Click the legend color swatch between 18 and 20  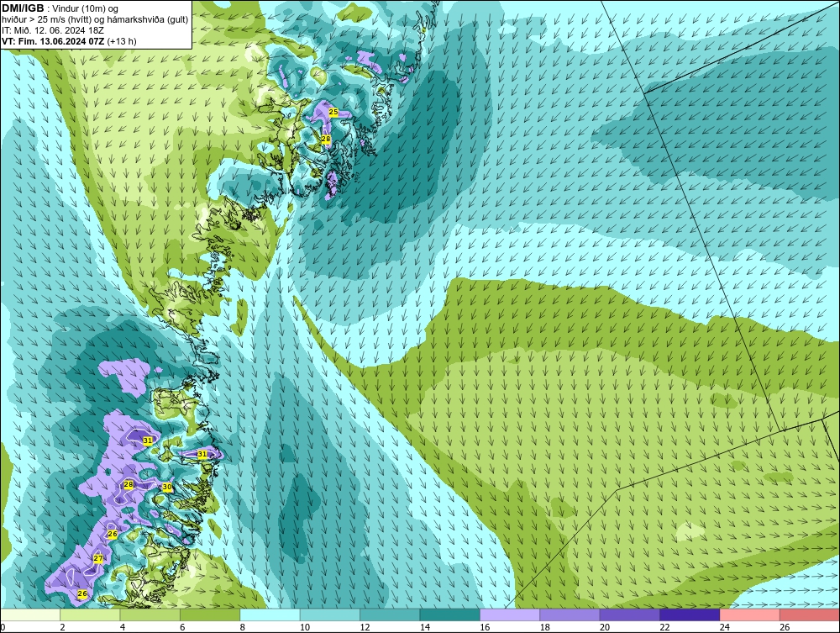(570, 615)
